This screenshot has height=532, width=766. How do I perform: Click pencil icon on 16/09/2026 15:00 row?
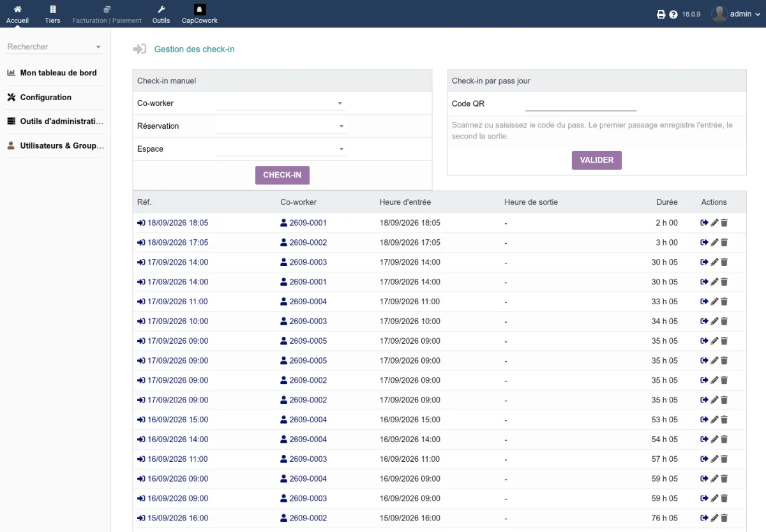(x=714, y=420)
